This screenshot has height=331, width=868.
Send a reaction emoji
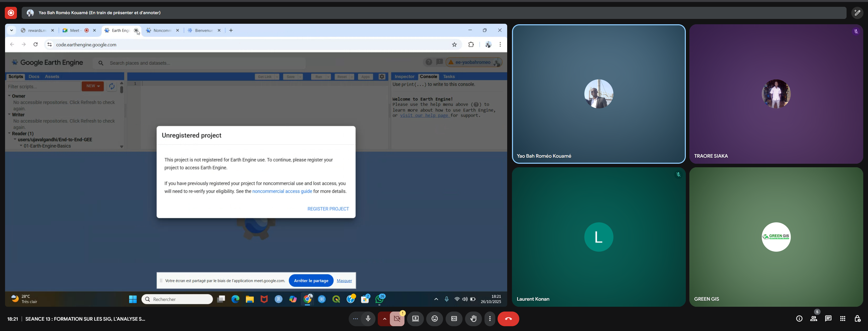[x=435, y=319]
